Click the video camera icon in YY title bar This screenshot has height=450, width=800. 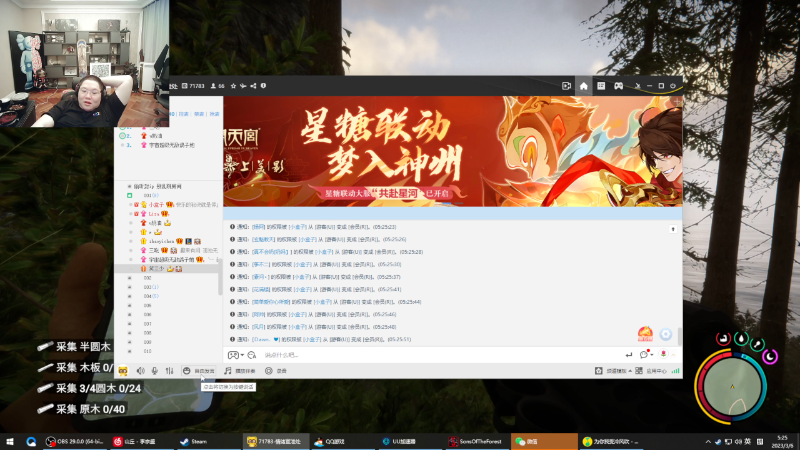[566, 86]
